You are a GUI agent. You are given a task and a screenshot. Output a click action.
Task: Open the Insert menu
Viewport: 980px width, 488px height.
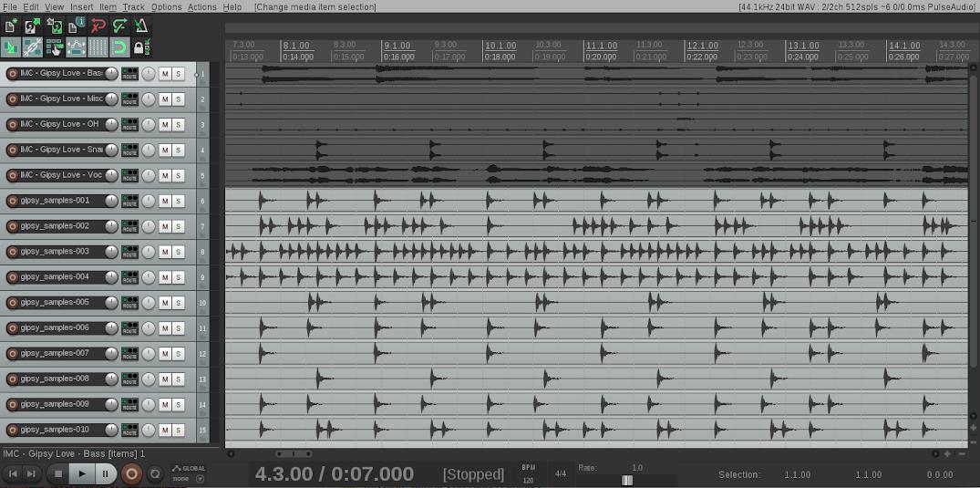point(81,7)
